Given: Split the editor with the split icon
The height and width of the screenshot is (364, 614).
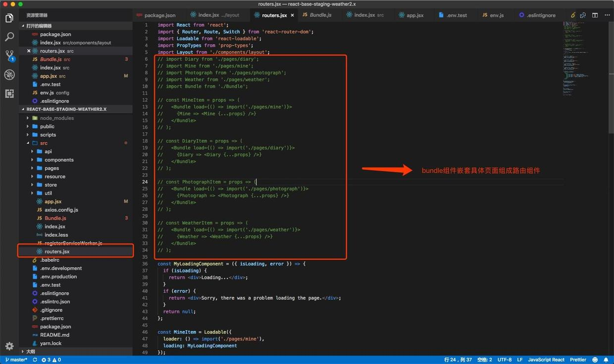Looking at the screenshot, I should tap(595, 15).
